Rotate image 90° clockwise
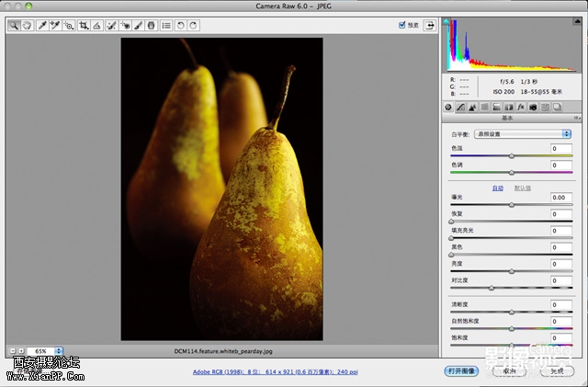 click(x=194, y=26)
